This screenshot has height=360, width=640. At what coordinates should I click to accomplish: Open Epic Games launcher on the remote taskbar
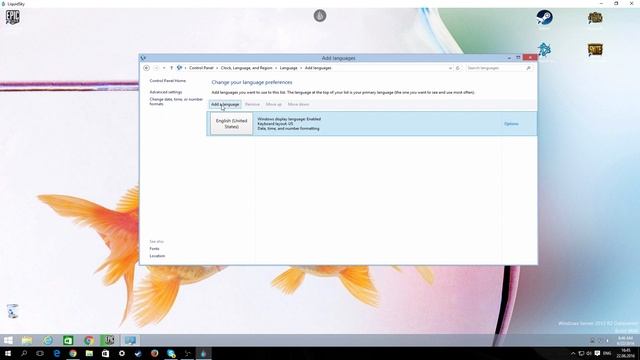tap(109, 340)
